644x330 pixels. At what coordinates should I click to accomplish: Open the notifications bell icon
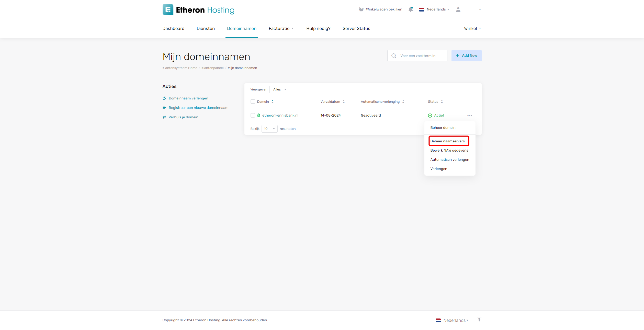[x=411, y=9]
